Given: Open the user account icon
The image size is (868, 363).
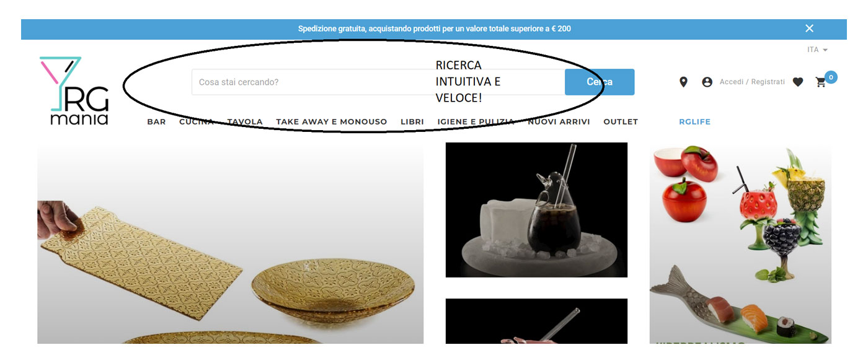Looking at the screenshot, I should point(707,82).
